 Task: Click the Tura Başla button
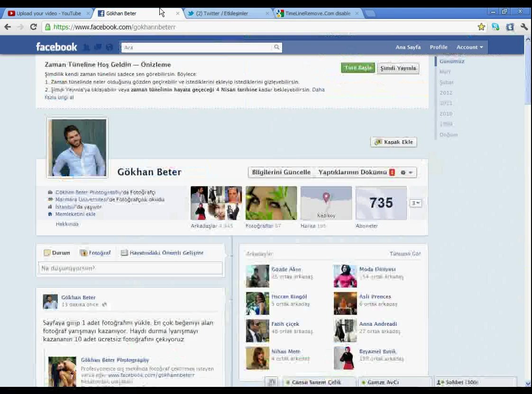coord(358,68)
